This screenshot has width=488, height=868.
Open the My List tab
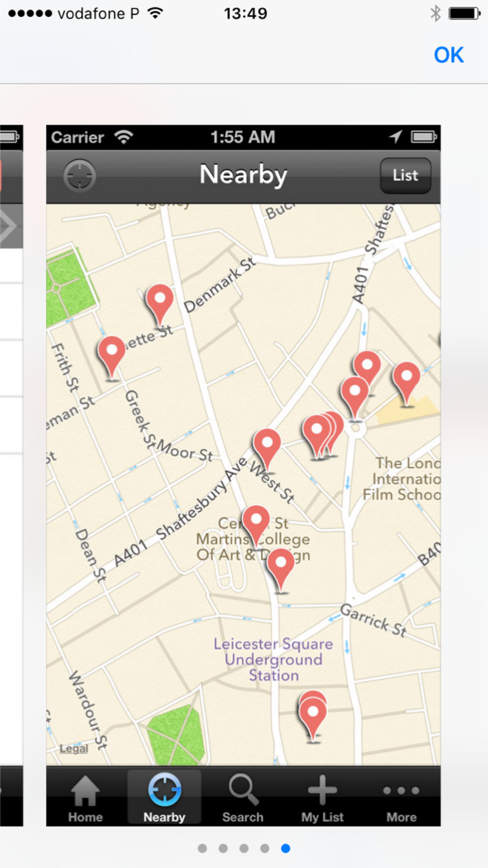pyautogui.click(x=322, y=799)
